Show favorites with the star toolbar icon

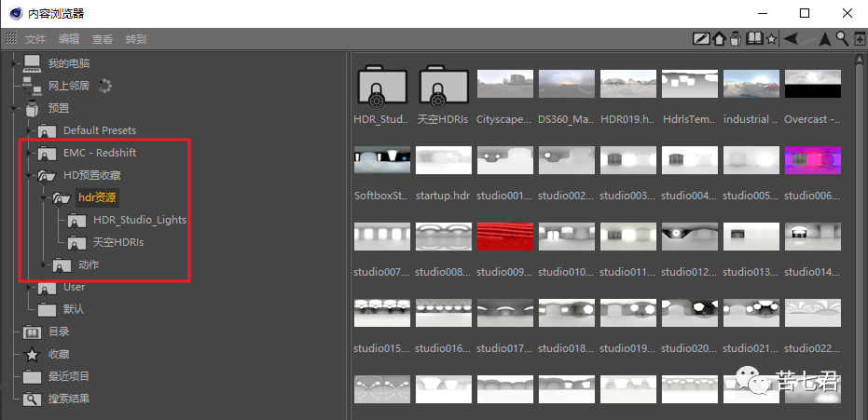[770, 39]
